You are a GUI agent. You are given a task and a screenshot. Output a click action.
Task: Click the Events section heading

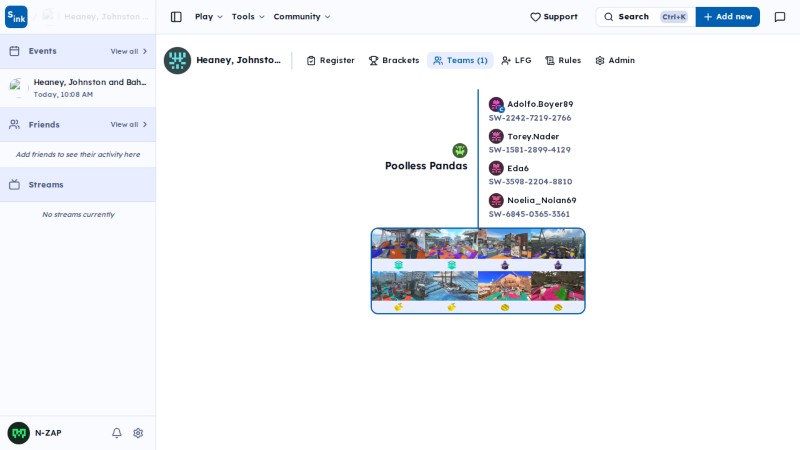coord(42,51)
